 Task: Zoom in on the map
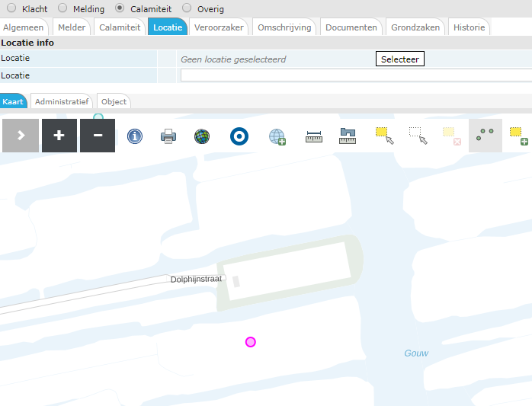pos(59,136)
